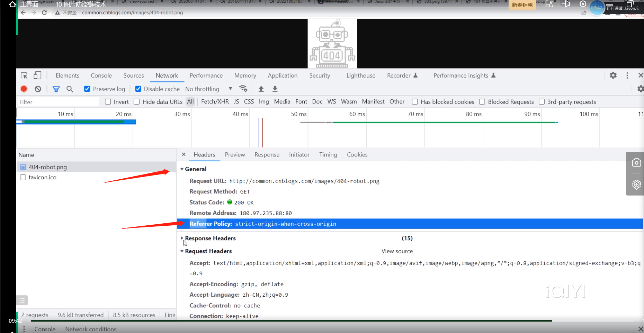This screenshot has width=644, height=333.
Task: Open the No throttling dropdown
Action: 209,89
